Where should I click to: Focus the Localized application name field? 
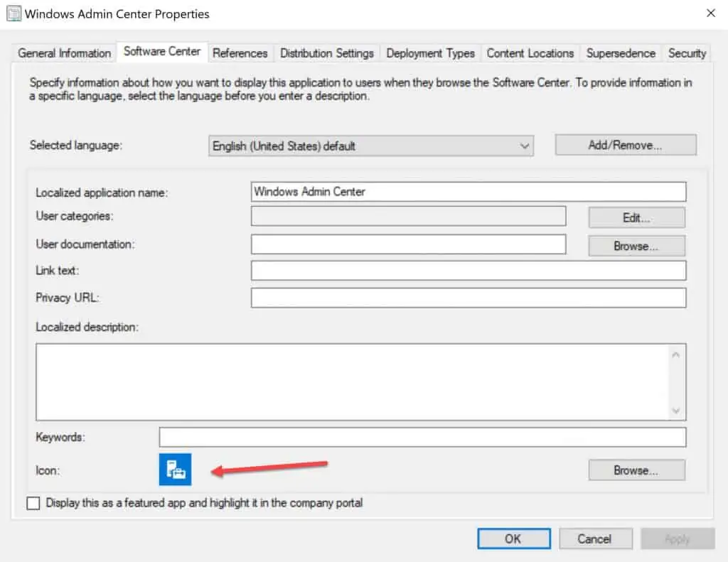pos(469,192)
